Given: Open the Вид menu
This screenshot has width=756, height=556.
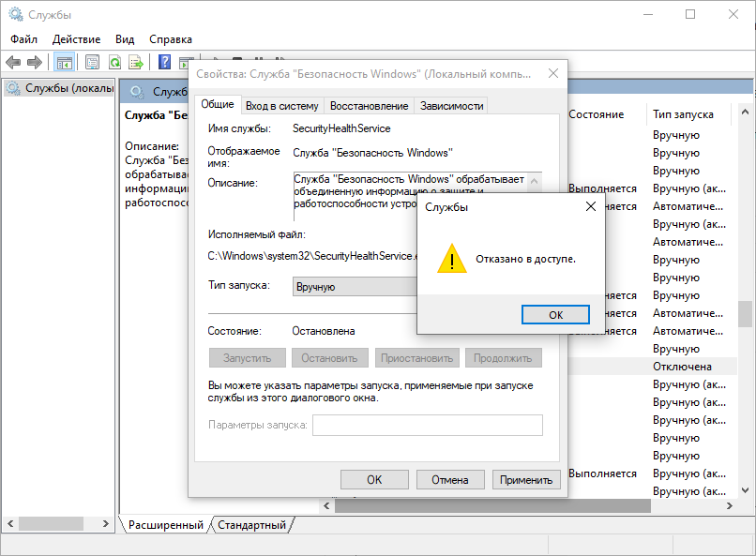Looking at the screenshot, I should [125, 39].
